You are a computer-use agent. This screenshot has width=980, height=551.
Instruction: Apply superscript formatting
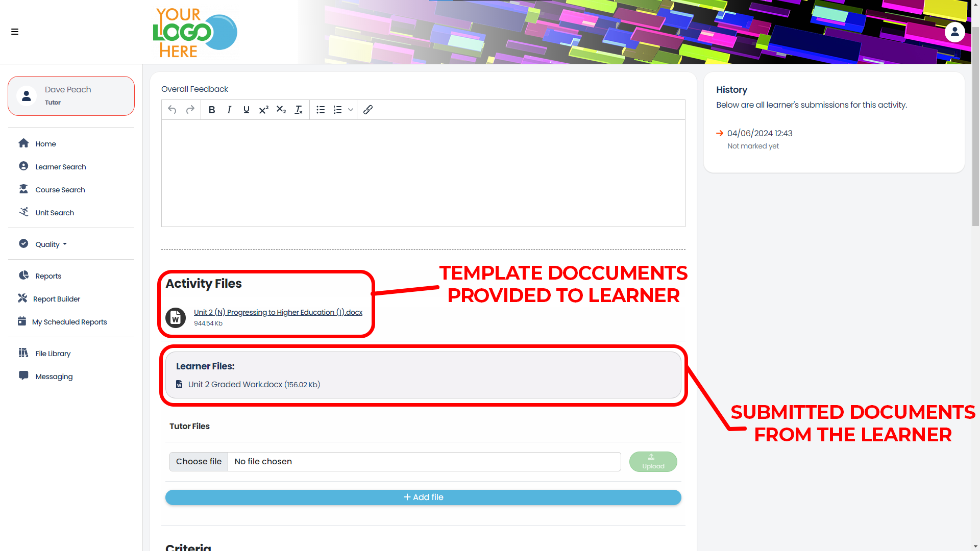264,110
